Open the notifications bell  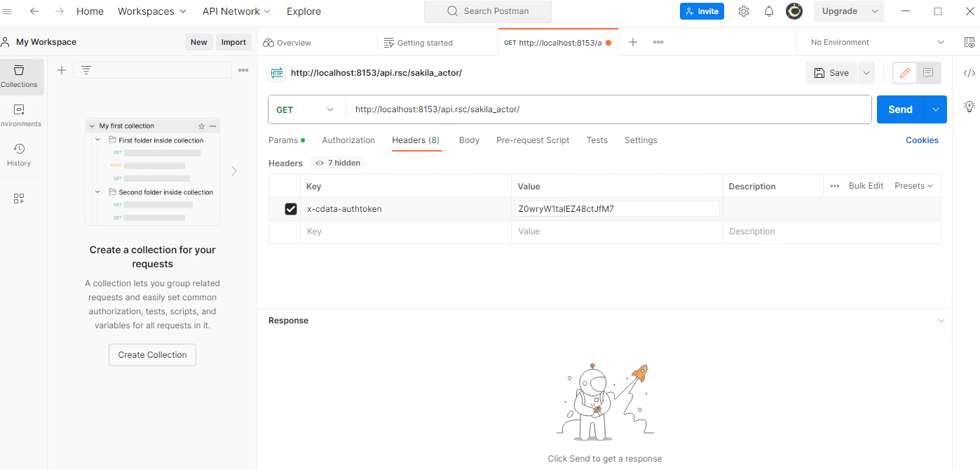769,11
